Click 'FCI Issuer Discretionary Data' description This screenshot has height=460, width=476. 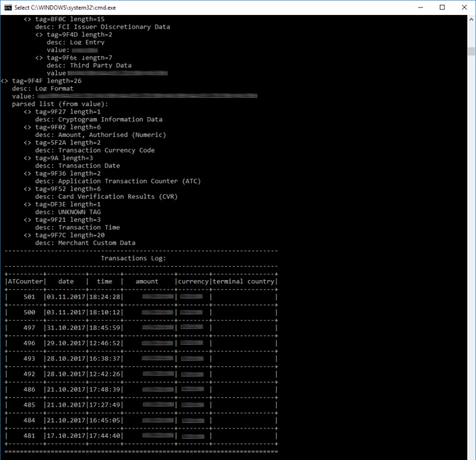click(114, 27)
